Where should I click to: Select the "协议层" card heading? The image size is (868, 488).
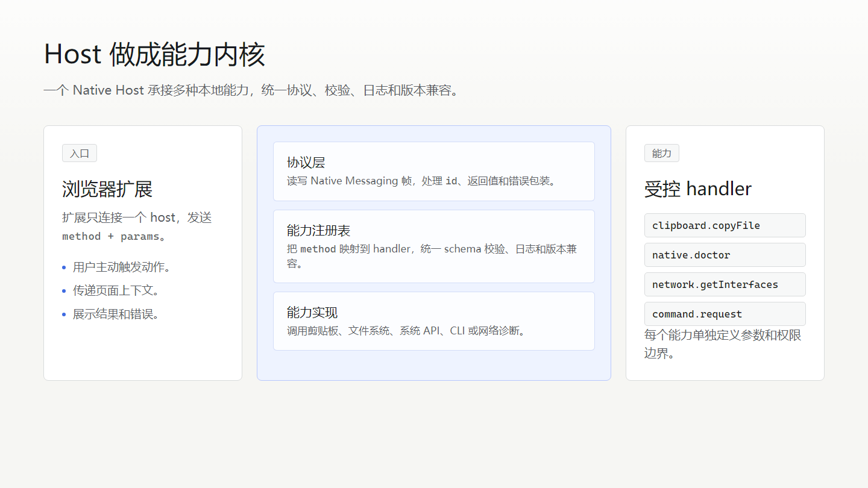(x=306, y=163)
